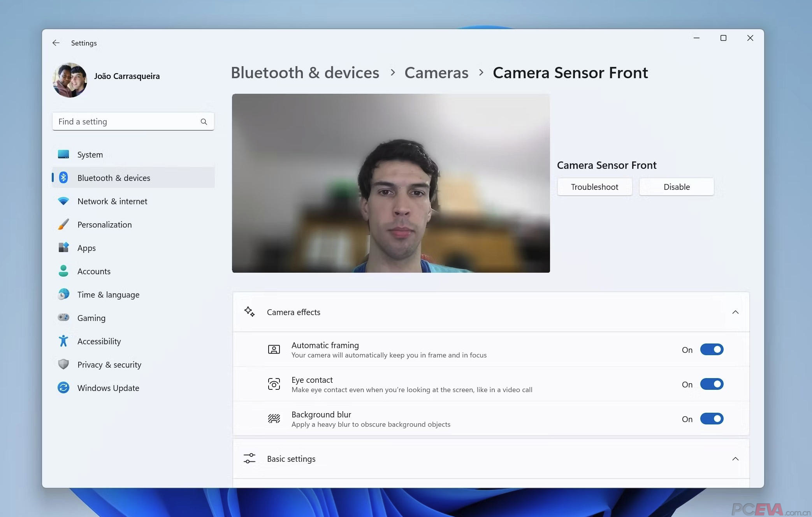Viewport: 812px width, 517px height.
Task: Open Windows Update page
Action: pos(133,388)
